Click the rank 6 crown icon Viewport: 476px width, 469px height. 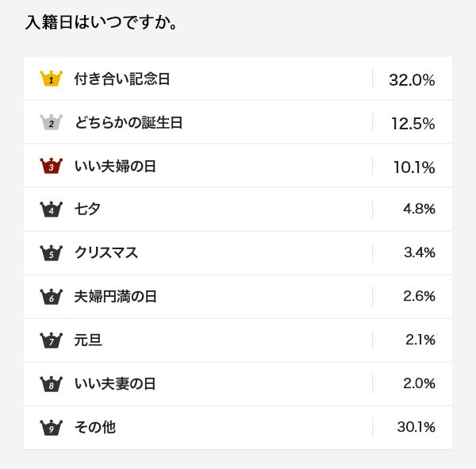(51, 297)
